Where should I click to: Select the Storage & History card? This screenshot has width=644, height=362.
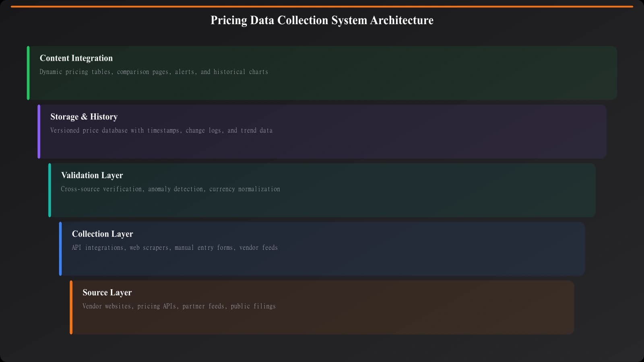click(322, 131)
